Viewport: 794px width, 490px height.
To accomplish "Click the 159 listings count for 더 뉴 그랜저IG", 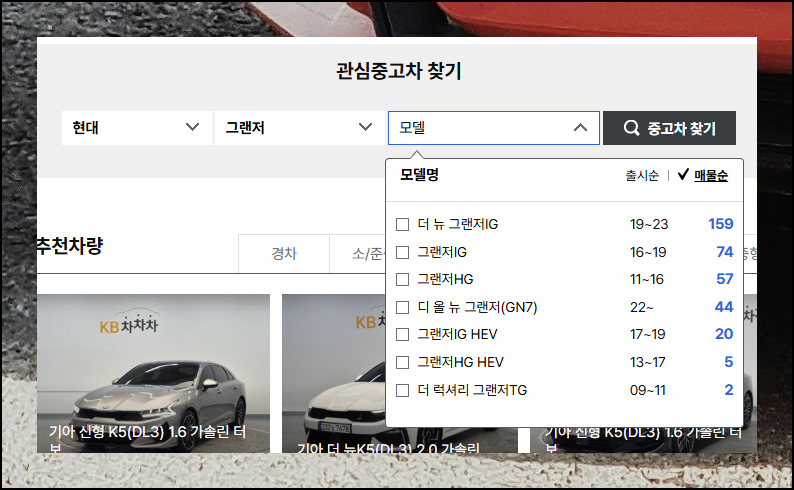I will tap(721, 224).
